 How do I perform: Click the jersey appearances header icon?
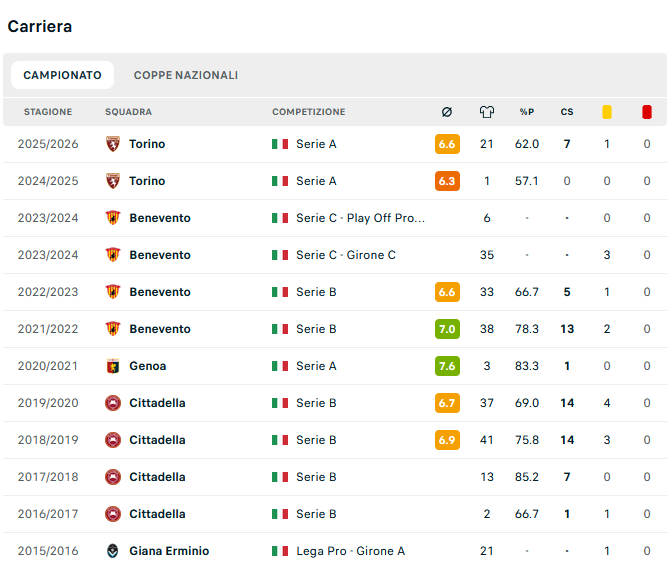pos(487,112)
